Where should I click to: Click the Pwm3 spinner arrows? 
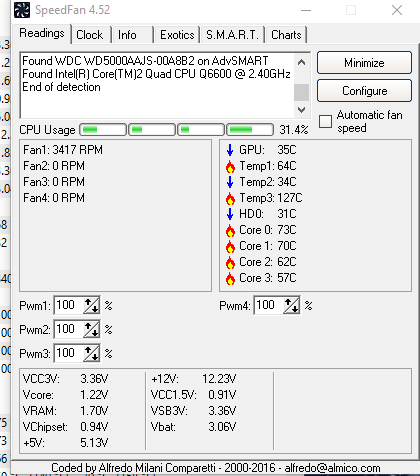[91, 353]
